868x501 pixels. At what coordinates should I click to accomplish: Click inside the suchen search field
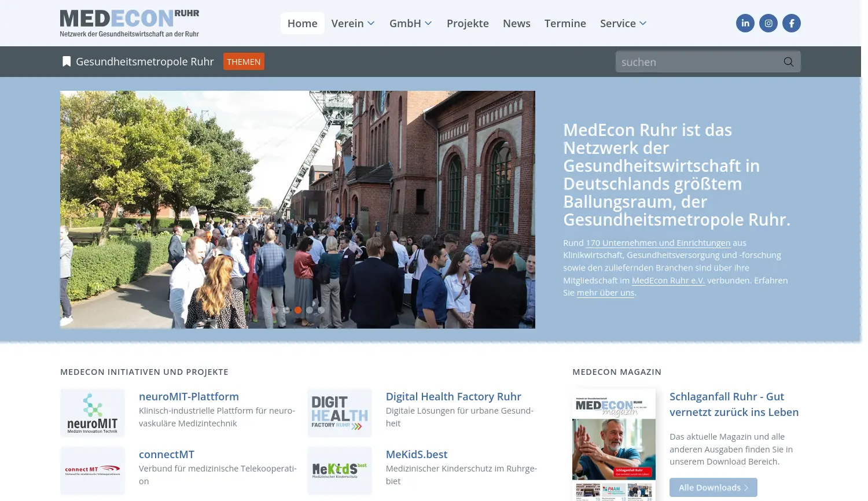click(694, 61)
